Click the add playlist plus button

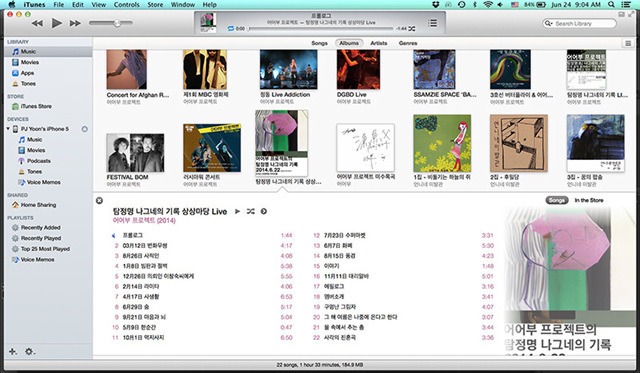13,351
